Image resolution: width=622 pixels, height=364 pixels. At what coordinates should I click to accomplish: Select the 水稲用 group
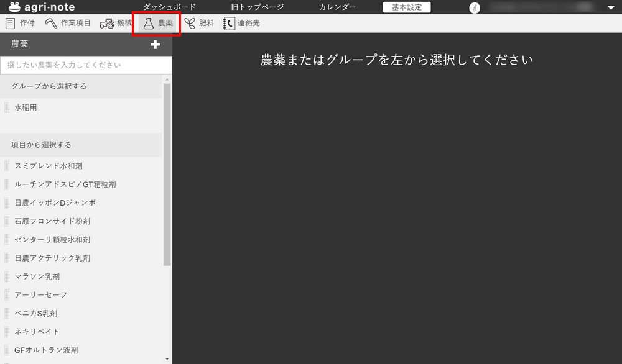(26, 107)
